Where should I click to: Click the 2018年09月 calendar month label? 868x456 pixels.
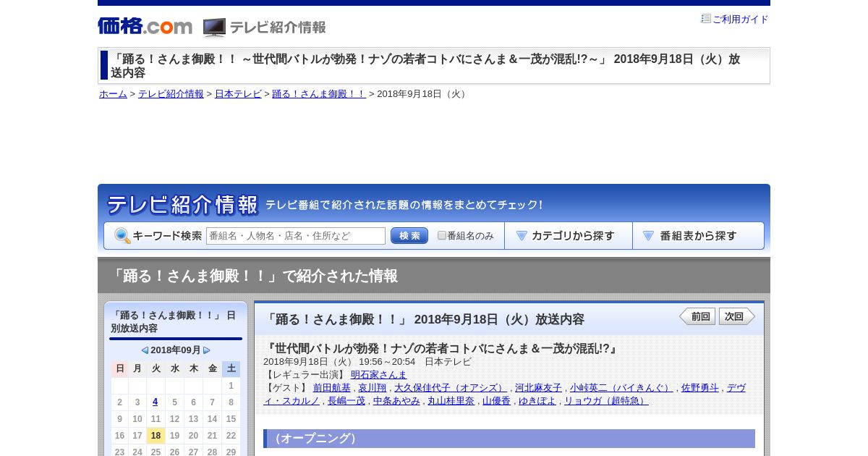[x=176, y=350]
